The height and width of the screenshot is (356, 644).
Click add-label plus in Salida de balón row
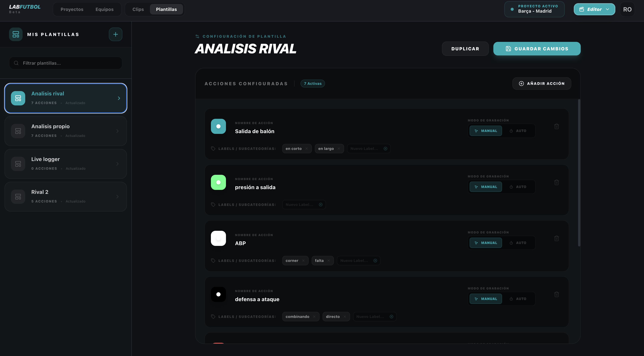(385, 149)
